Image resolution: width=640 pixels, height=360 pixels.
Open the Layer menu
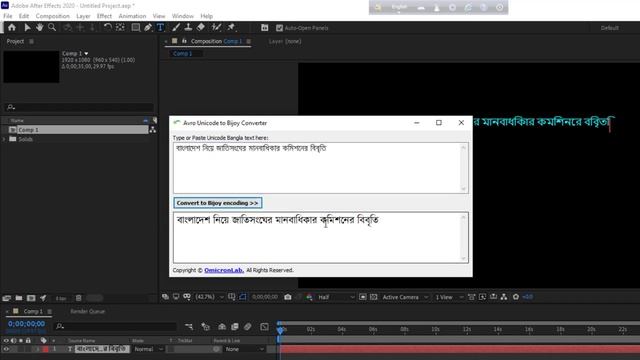pyautogui.click(x=83, y=16)
